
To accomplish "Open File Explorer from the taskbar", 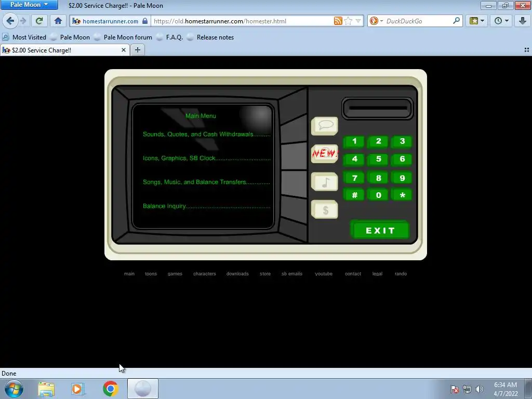I will click(x=46, y=389).
